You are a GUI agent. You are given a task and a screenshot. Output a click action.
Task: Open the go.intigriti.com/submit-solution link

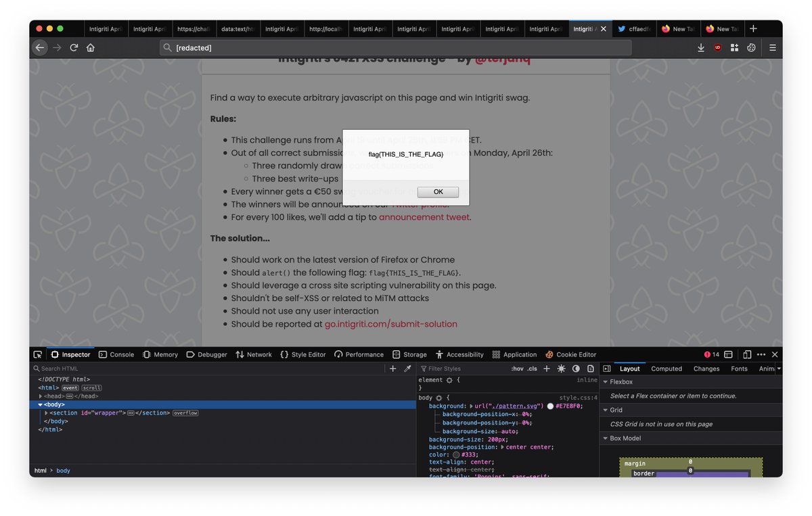tap(390, 324)
